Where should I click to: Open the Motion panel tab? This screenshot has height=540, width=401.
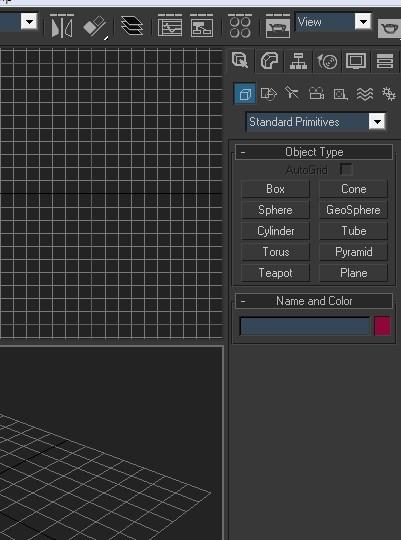[x=327, y=61]
